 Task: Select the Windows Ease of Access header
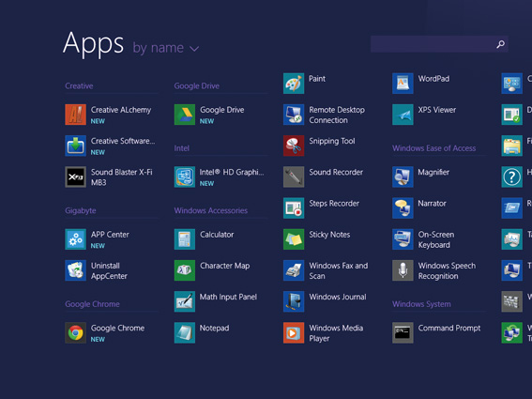(433, 148)
